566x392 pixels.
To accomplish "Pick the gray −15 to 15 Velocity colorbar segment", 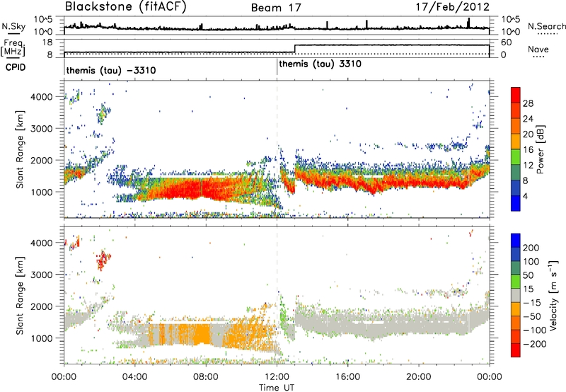I will (516, 295).
